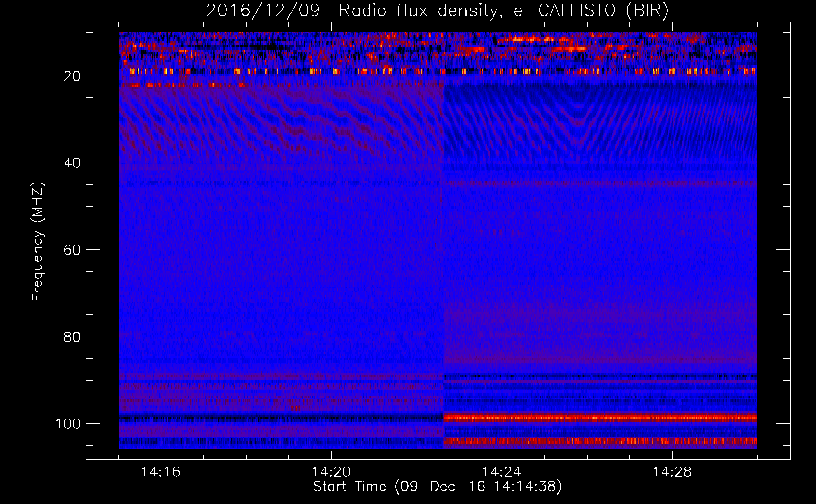Click the 14:28 time tick label
816x504 pixels.
(x=672, y=472)
